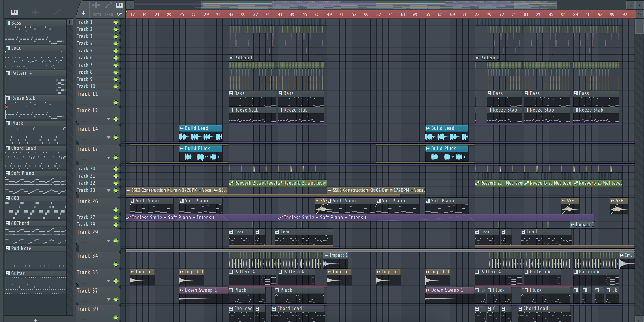Click Build Pluck audio clip icon at bar 65
The image size is (644, 322).
coord(428,148)
